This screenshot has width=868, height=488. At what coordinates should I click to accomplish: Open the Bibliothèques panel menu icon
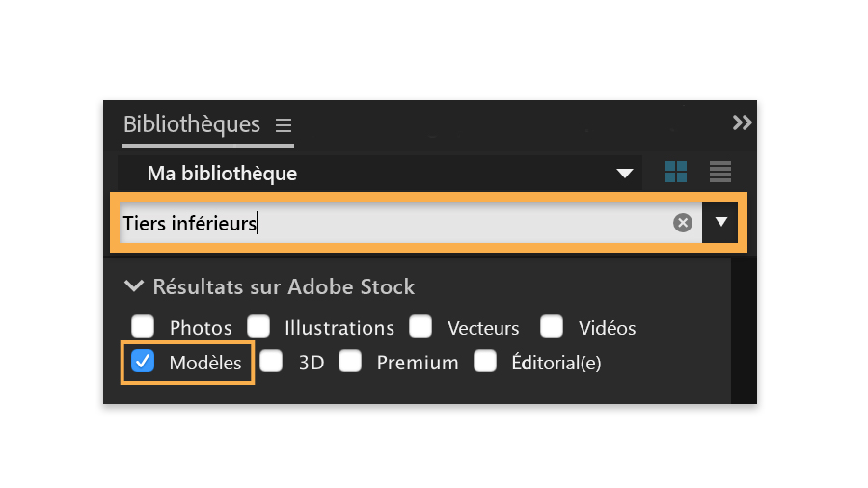click(283, 125)
